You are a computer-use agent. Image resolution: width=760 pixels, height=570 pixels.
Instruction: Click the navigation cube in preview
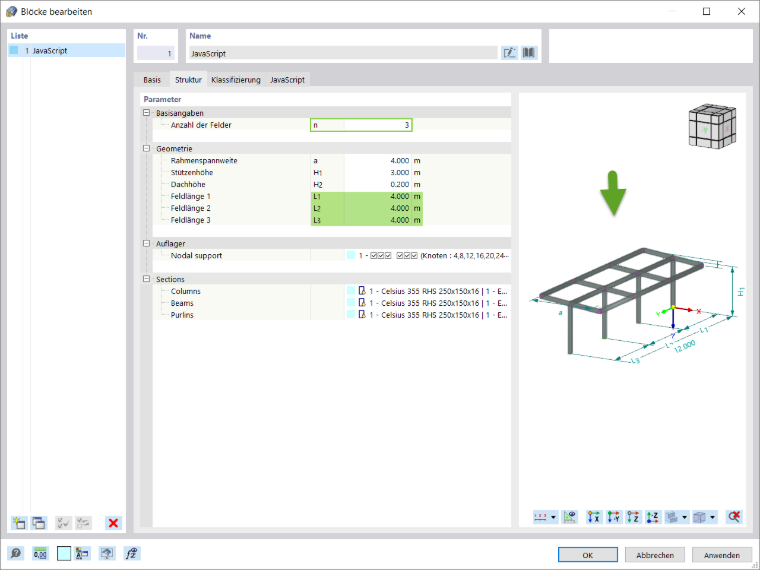(x=712, y=126)
